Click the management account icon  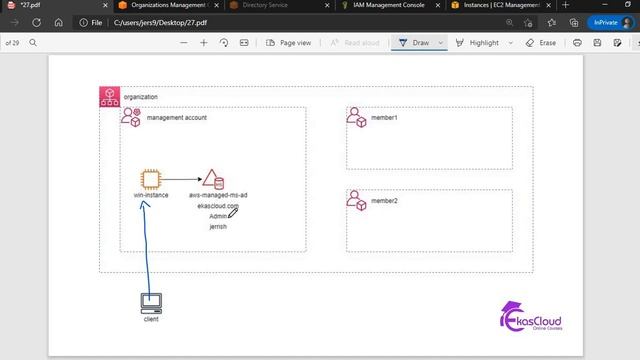[131, 117]
